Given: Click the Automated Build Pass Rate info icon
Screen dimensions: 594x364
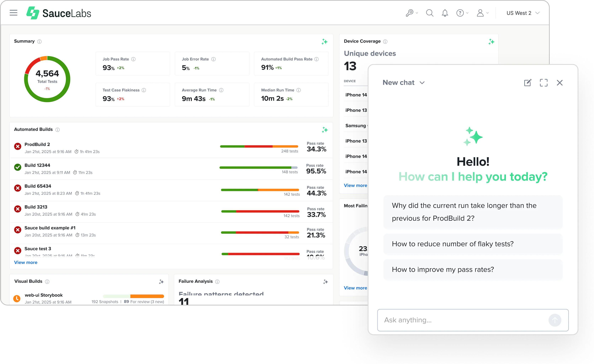Looking at the screenshot, I should point(317,59).
